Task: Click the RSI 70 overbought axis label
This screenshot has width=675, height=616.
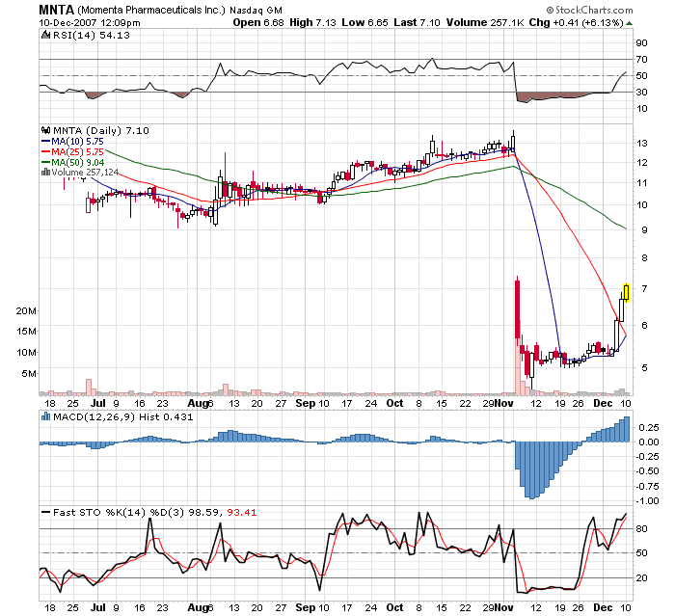Action: click(641, 60)
